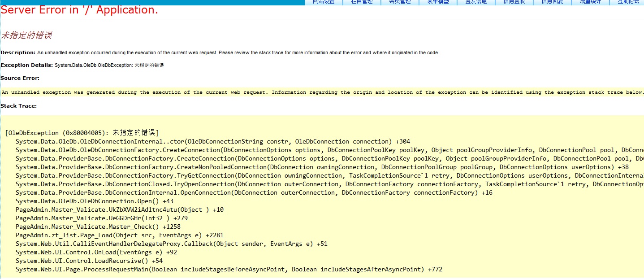The height and width of the screenshot is (279, 644).
Task: Click the yellow unhandled exception message box
Action: click(x=322, y=92)
